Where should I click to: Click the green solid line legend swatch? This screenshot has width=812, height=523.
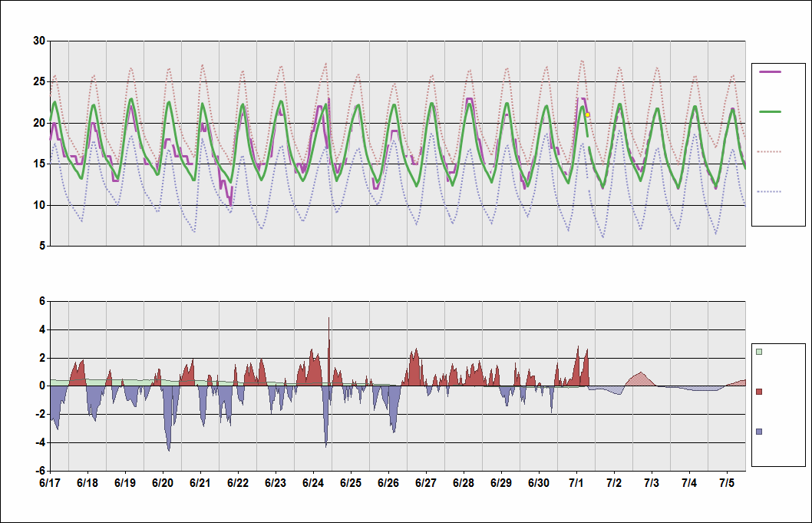[769, 111]
